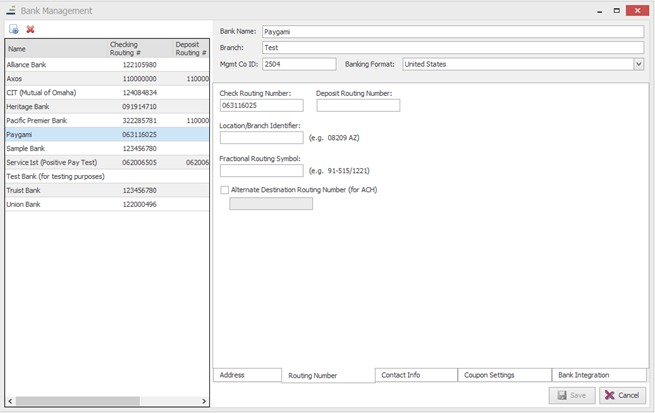Click the red delete bank icon
The height and width of the screenshot is (413, 655).
tap(30, 29)
